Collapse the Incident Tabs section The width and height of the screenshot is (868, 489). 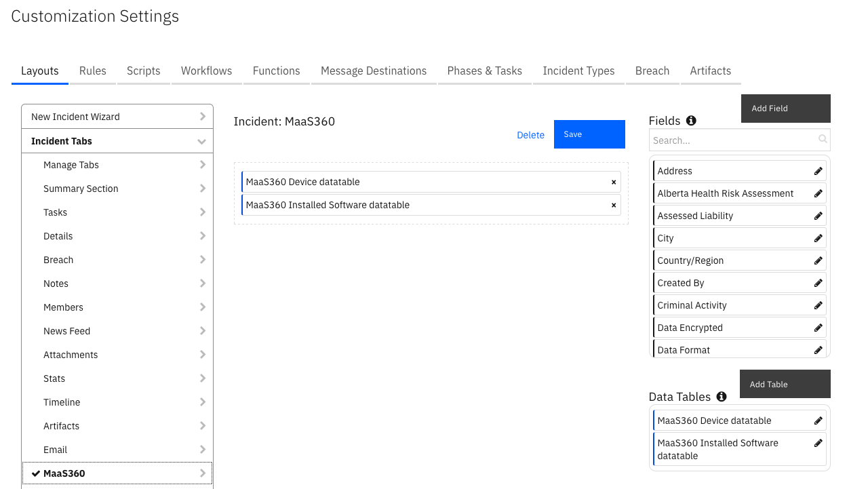coord(117,141)
